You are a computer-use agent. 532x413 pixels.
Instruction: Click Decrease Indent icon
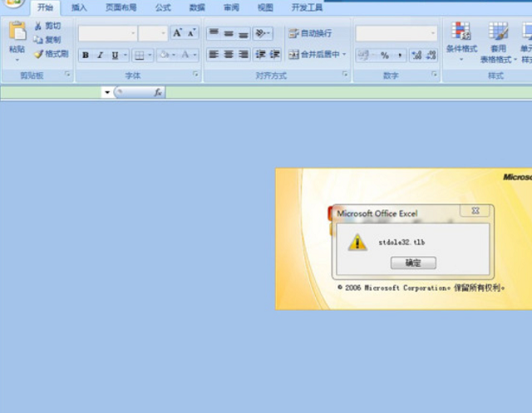pos(260,54)
